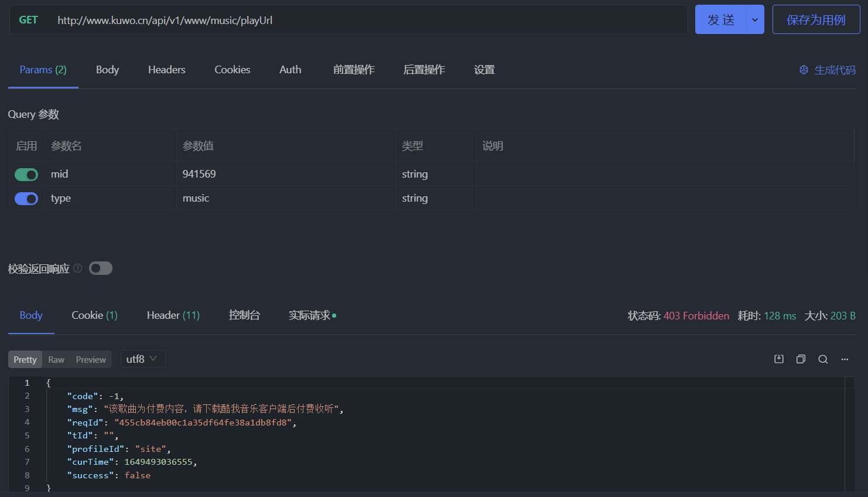Open the 设置 tab
Viewport: 868px width, 497px height.
click(x=484, y=70)
